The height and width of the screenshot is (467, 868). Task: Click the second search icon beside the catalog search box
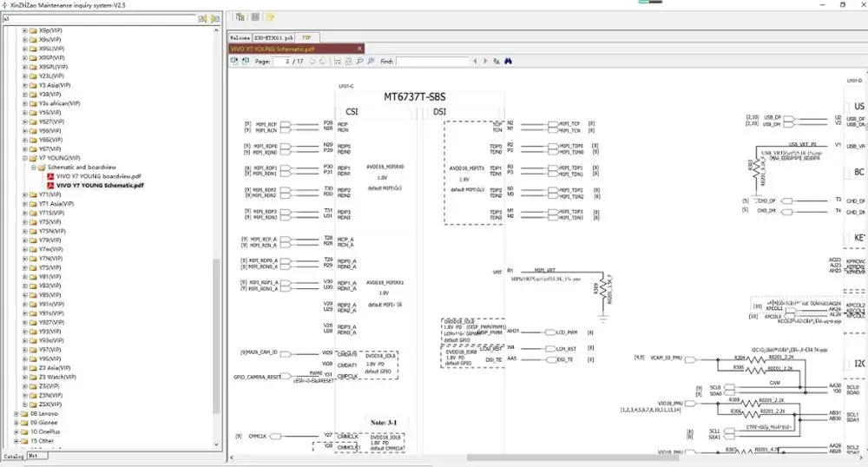pyautogui.click(x=214, y=19)
